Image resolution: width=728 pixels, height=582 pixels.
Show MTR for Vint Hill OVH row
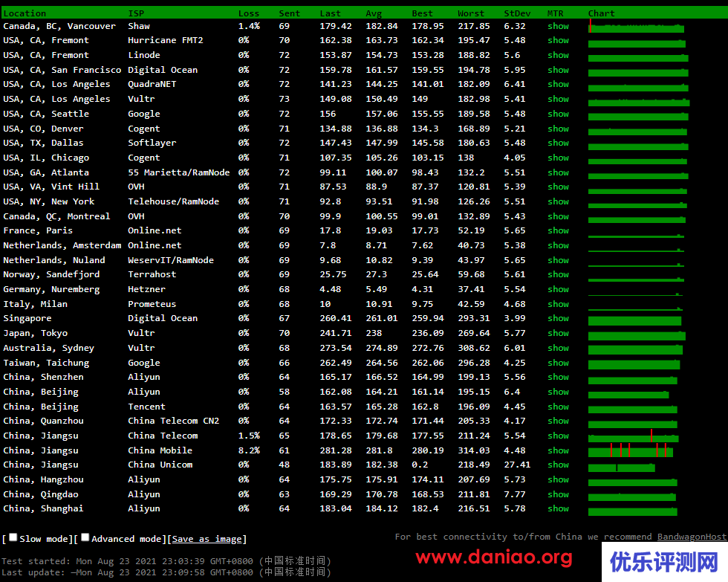(x=558, y=187)
